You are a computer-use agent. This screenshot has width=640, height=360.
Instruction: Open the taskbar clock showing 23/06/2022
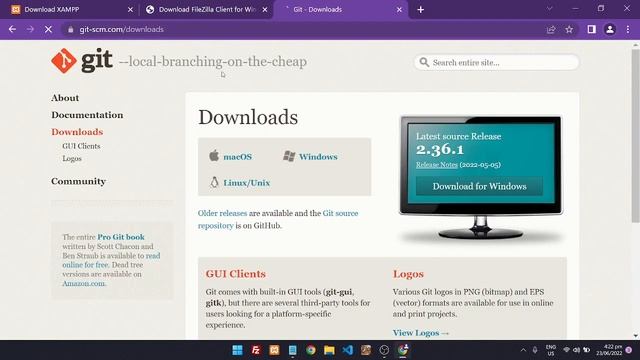coord(609,350)
